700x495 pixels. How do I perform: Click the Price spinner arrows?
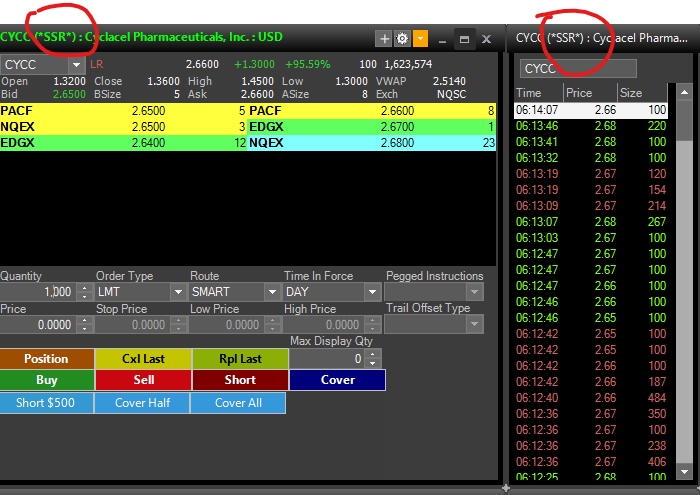coord(84,324)
